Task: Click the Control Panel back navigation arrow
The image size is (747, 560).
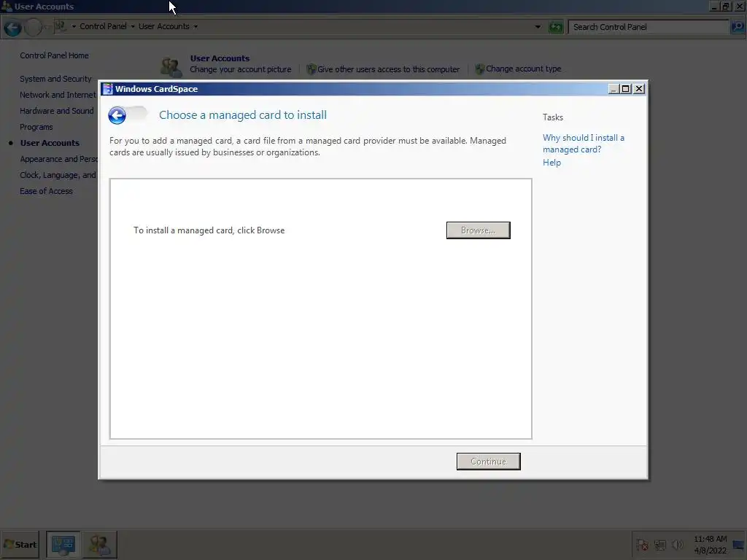Action: click(x=13, y=28)
